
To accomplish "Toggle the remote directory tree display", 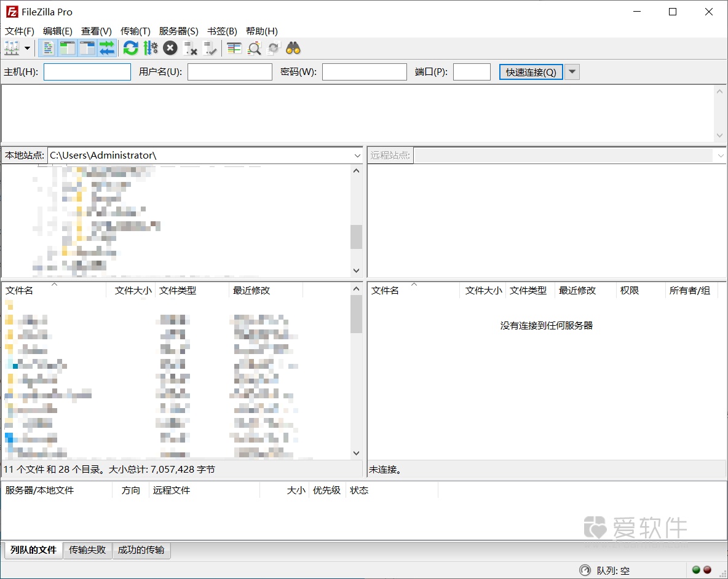I will 87,48.
